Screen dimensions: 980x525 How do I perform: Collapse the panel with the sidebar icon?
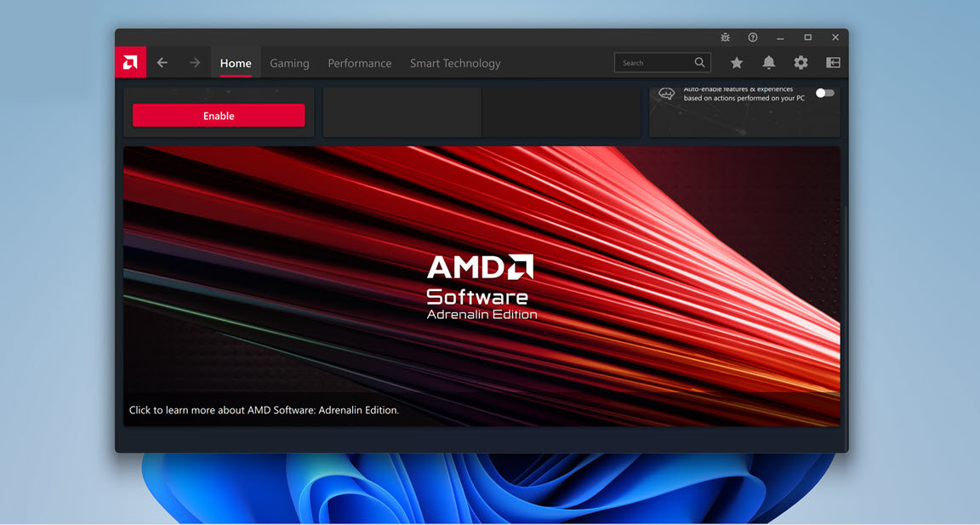pos(832,62)
